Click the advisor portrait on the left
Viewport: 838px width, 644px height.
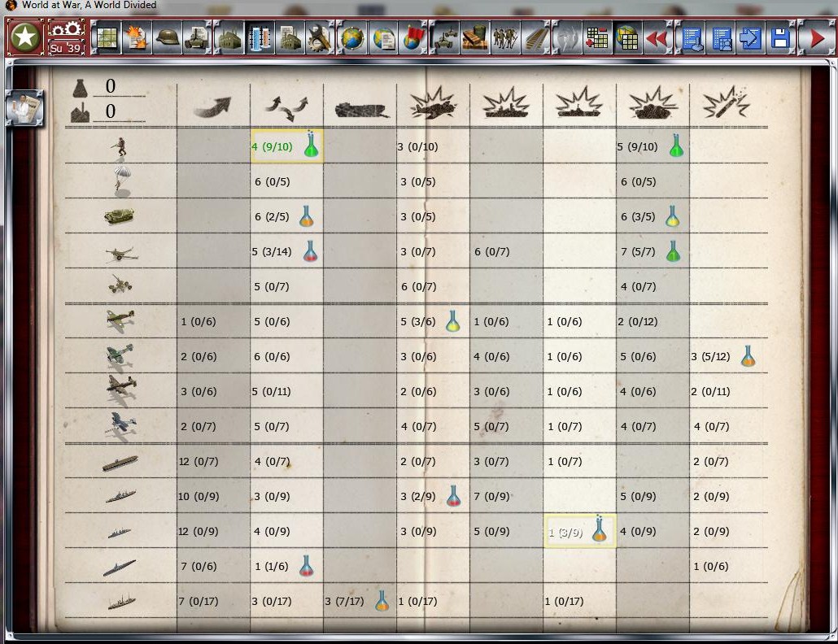(24, 108)
